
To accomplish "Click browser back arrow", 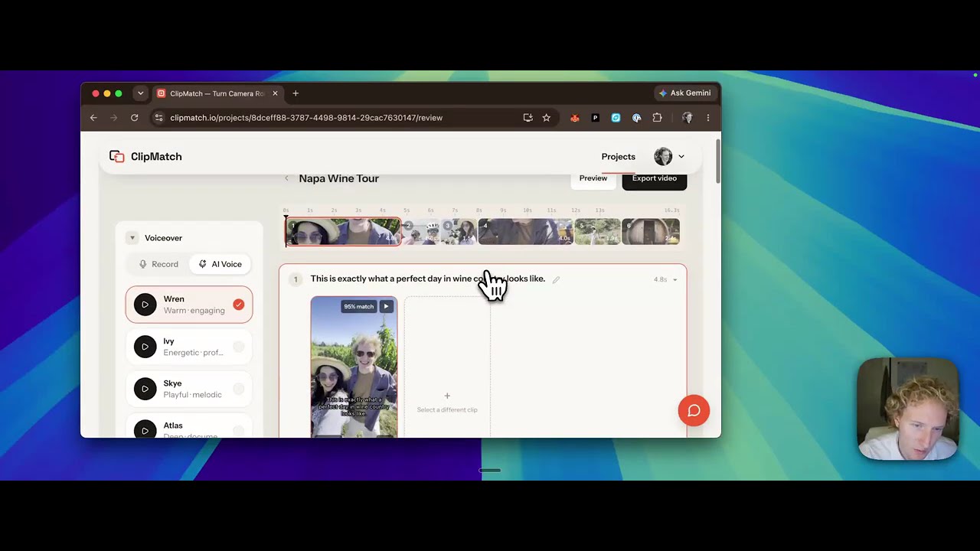I will click(x=93, y=118).
